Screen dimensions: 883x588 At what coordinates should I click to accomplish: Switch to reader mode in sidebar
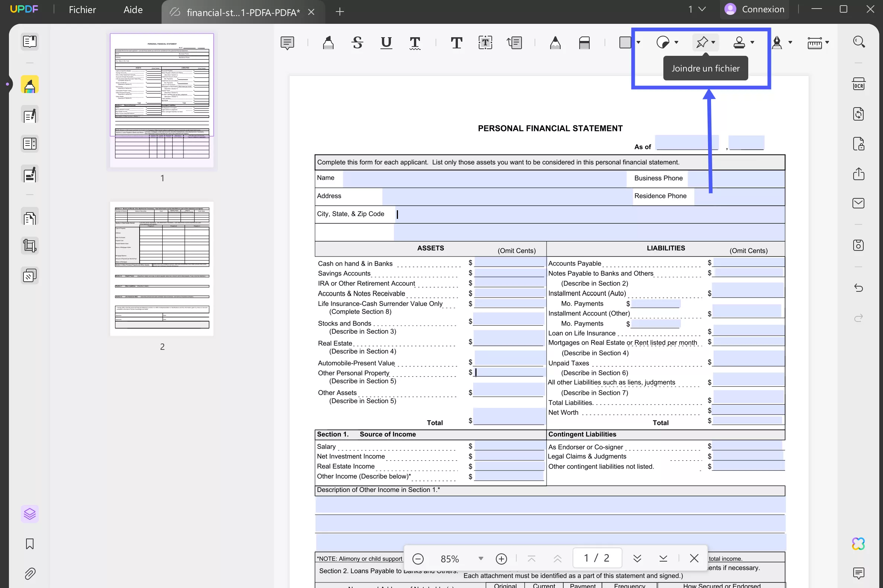[30, 42]
